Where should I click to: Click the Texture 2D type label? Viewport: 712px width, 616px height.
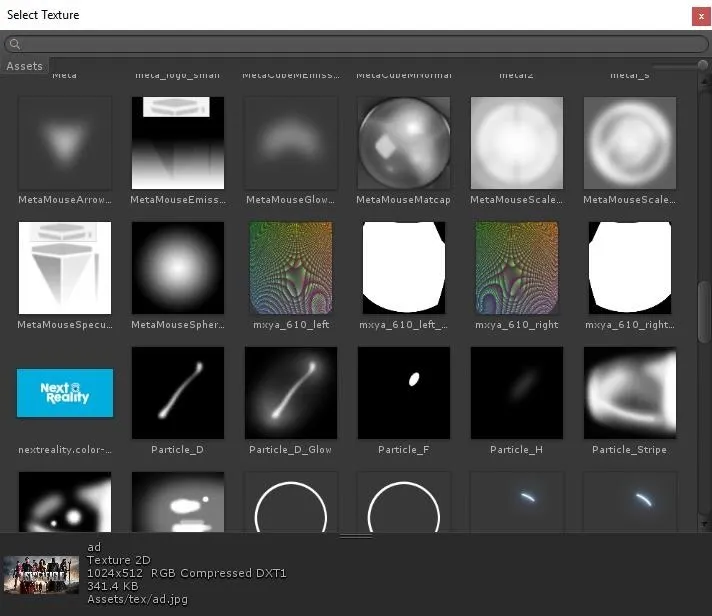coord(119,560)
